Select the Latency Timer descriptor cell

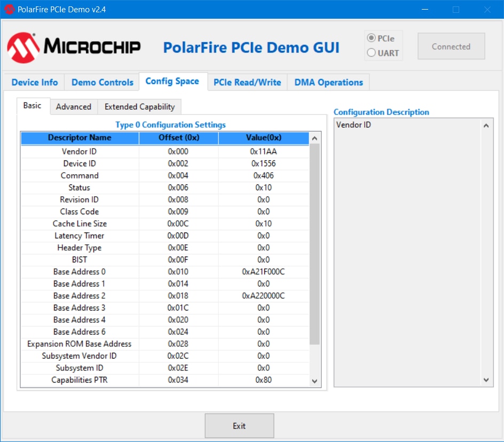(80, 236)
